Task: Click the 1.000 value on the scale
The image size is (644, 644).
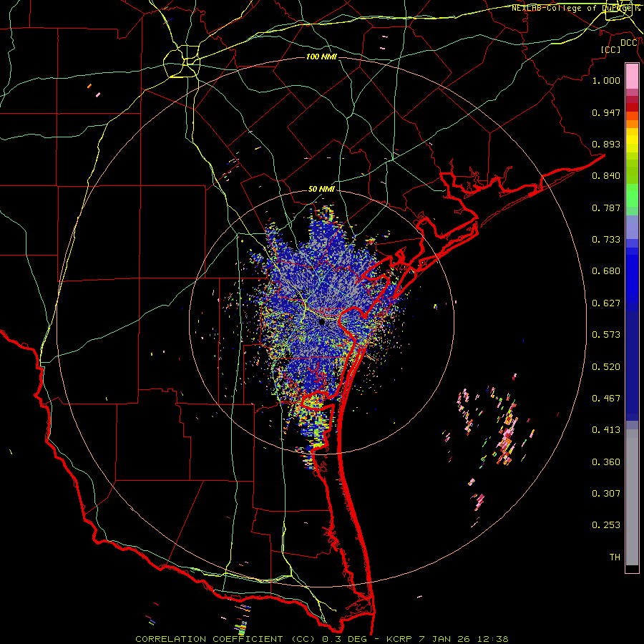Action: coord(606,80)
